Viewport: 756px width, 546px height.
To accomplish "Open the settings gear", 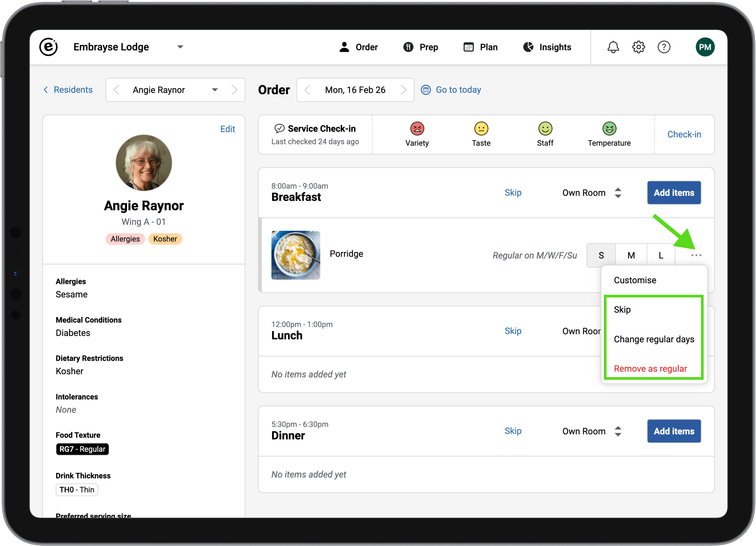I will click(x=639, y=47).
